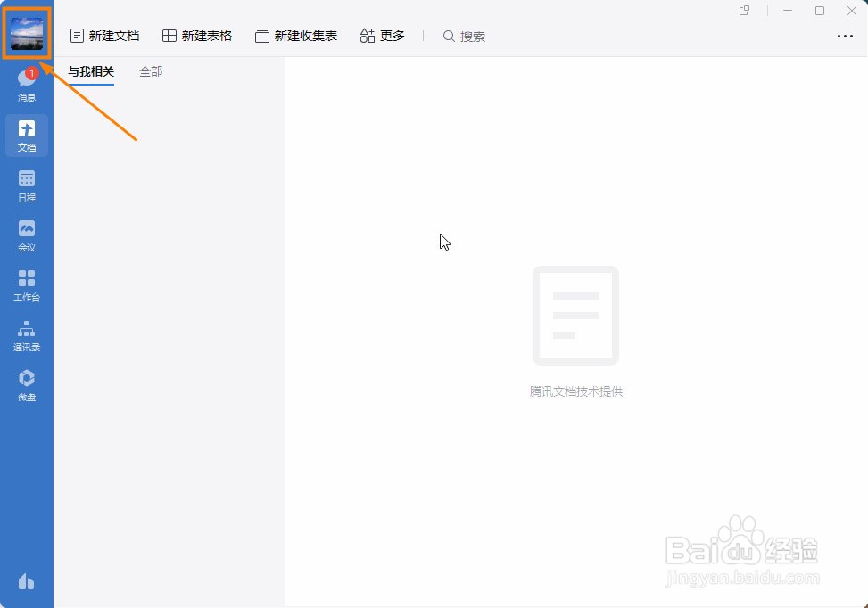Open the Meeting (会议) sidebar icon
The width and height of the screenshot is (868, 608).
(x=27, y=235)
